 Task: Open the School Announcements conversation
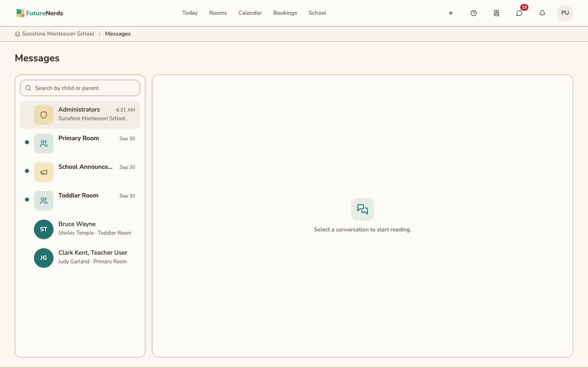click(x=80, y=172)
